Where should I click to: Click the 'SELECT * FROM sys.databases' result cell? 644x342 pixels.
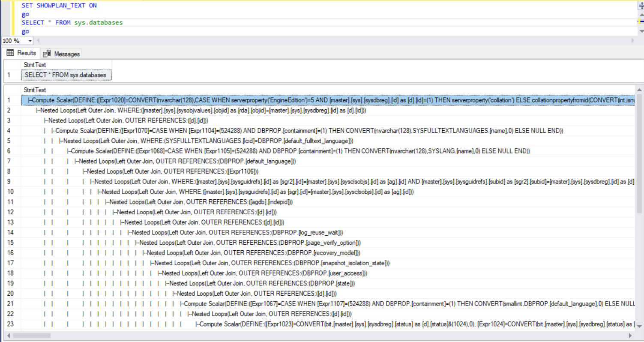pos(66,75)
